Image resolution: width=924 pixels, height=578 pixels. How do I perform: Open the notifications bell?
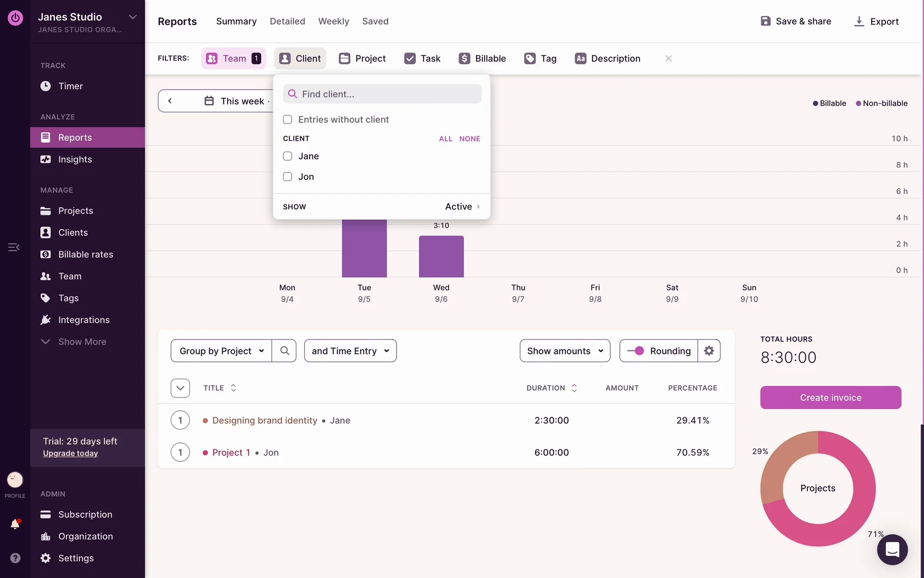[15, 524]
